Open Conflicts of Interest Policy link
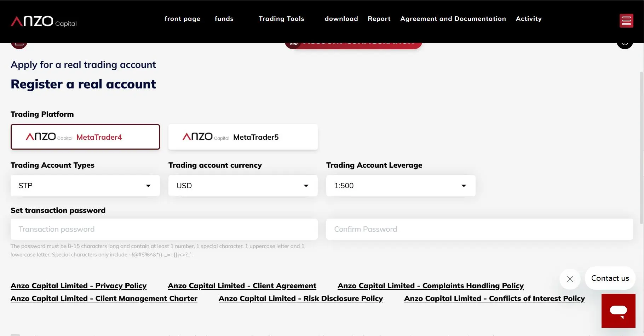Screen dimensions: 644x336 coord(494,299)
